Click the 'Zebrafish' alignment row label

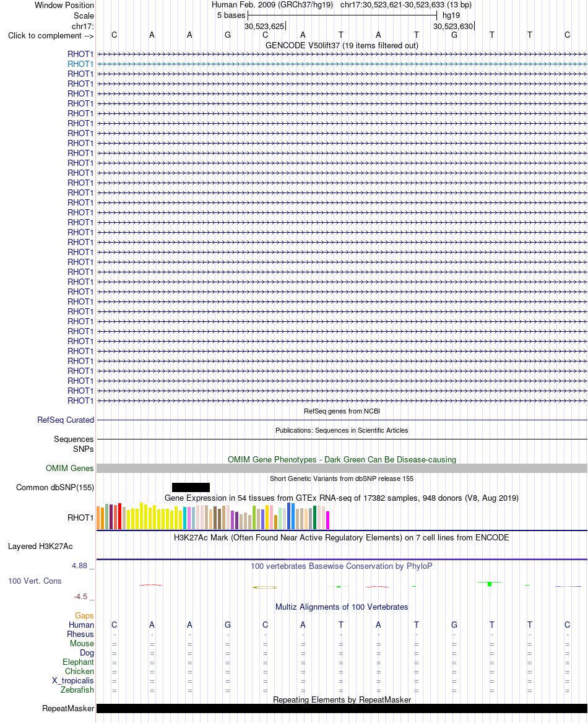point(77,690)
